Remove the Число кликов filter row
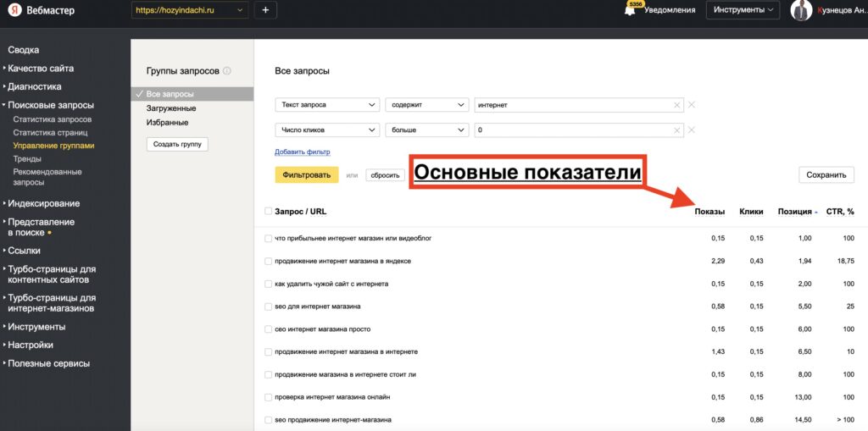868x431 pixels. pyautogui.click(x=692, y=130)
